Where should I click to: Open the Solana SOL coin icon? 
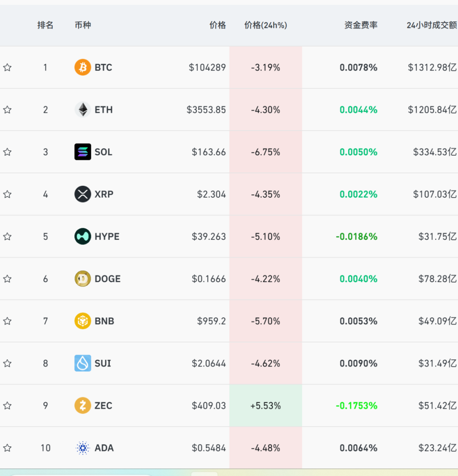[83, 152]
